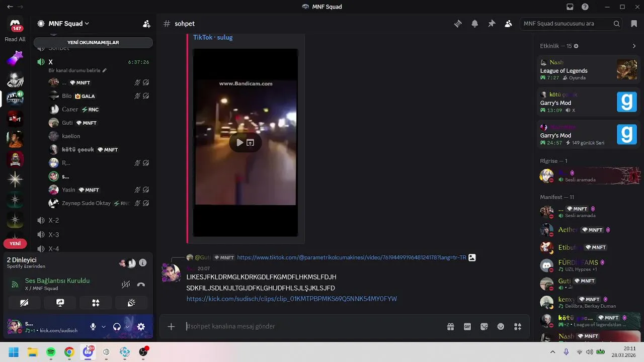Open Direct Messages home with 147 badge
This screenshot has width=644, height=362.
(15, 25)
